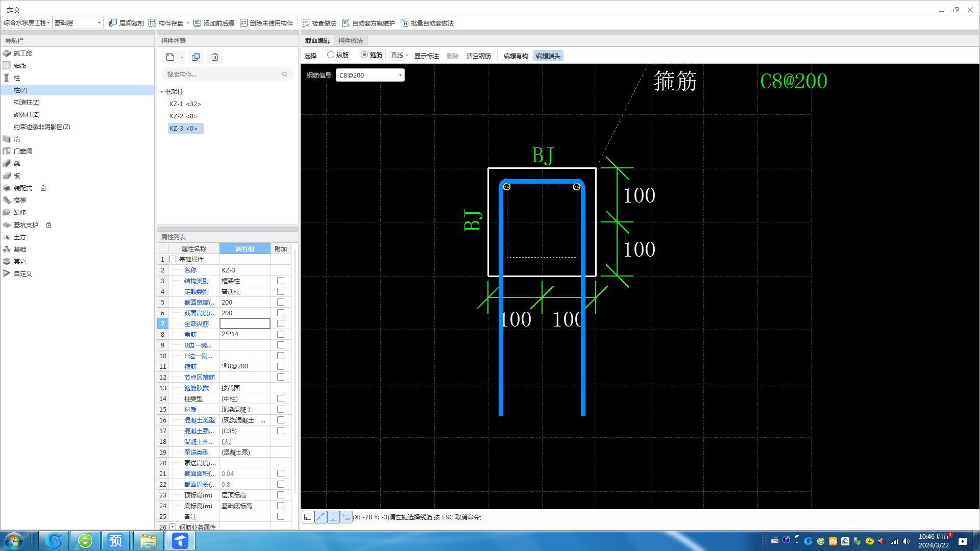The width and height of the screenshot is (980, 551).
Task: Tick the 附加 checkbox for 顶标高(m)
Action: [281, 495]
